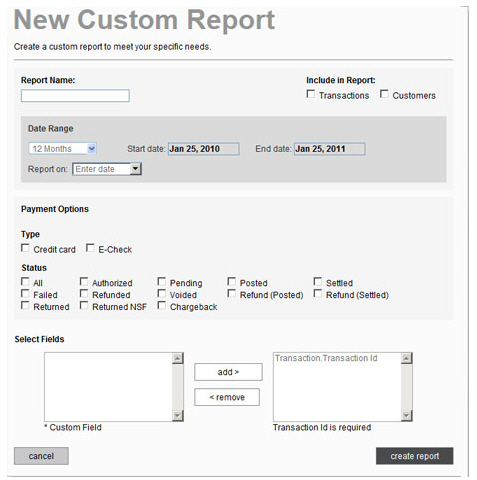This screenshot has width=477, height=480.
Task: Tick the Returned status checkbox
Action: point(25,306)
